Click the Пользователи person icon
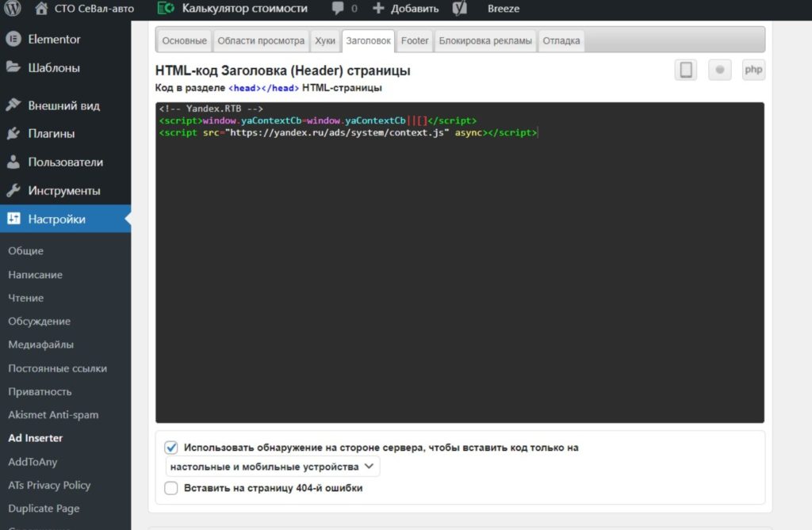The height and width of the screenshot is (530, 812). click(x=13, y=162)
